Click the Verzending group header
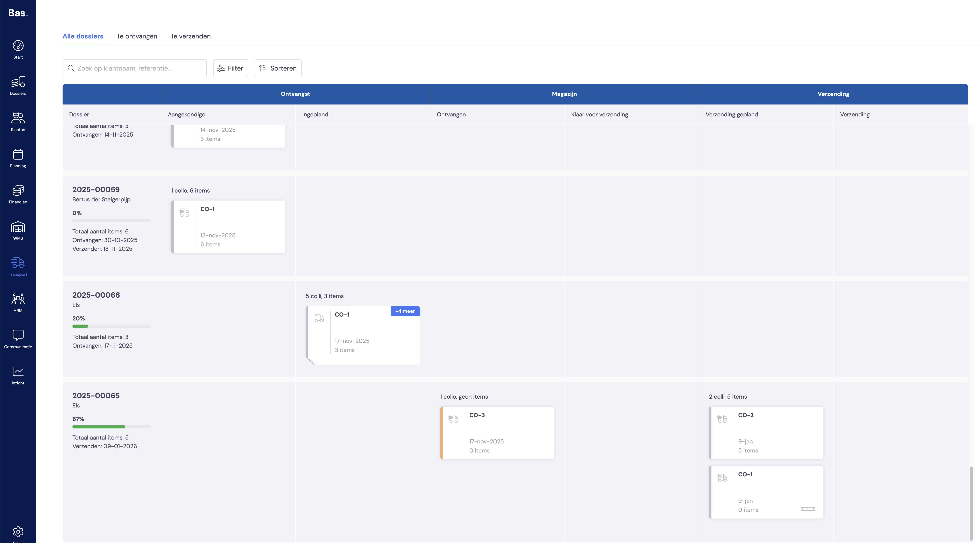Screen dimensions: 980x543 [833, 94]
